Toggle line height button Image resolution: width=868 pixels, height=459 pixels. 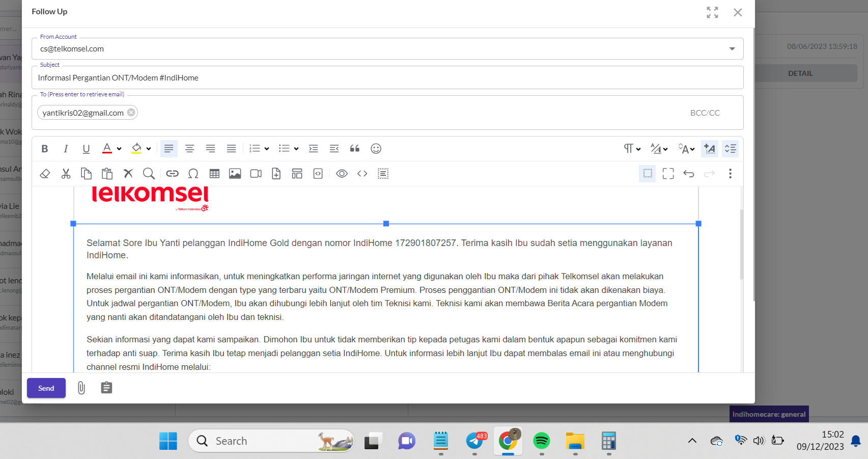pyautogui.click(x=731, y=149)
